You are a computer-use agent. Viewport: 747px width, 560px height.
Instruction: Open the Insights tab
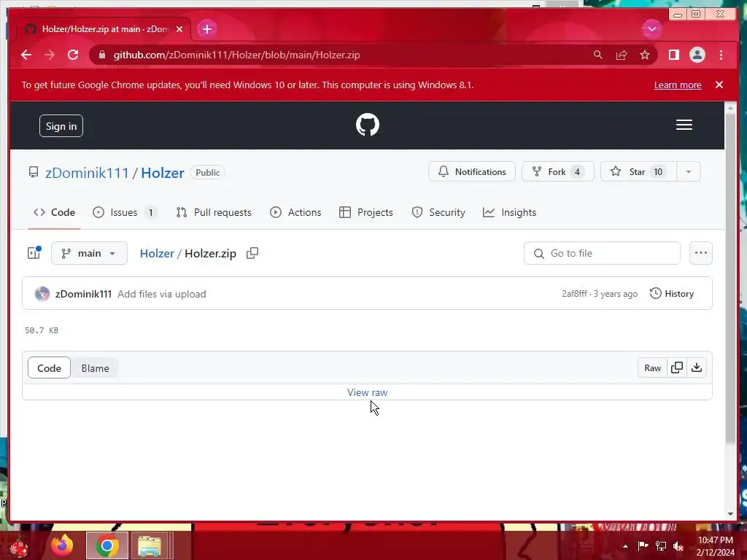(x=509, y=212)
